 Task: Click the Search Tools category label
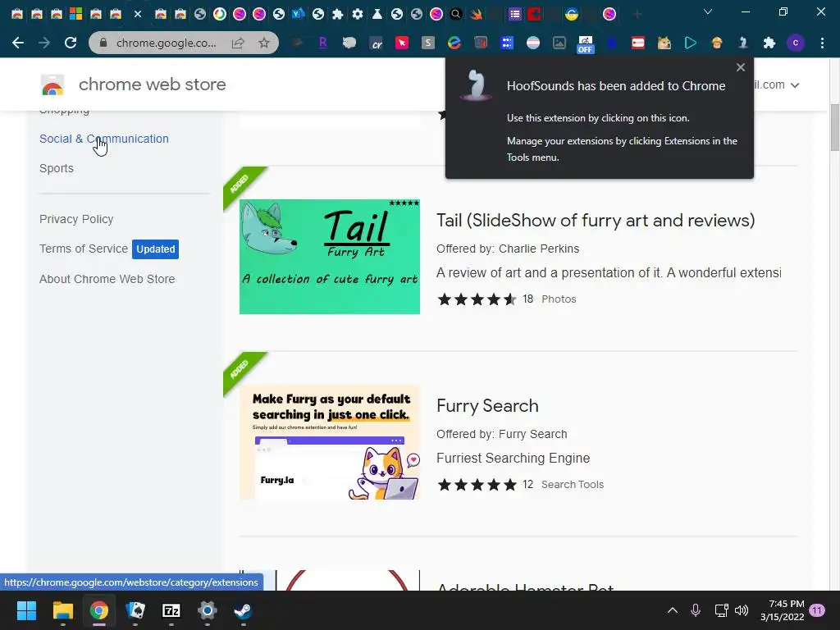[573, 484]
